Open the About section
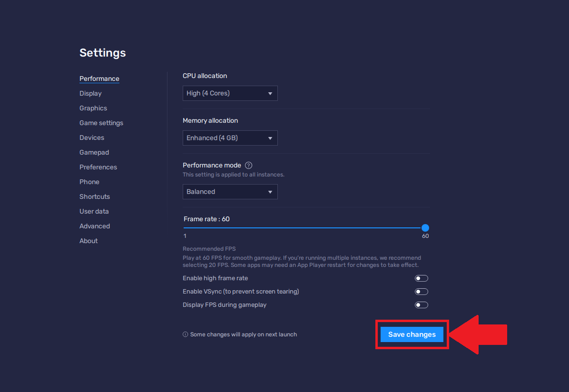This screenshot has width=569, height=392. coord(88,241)
